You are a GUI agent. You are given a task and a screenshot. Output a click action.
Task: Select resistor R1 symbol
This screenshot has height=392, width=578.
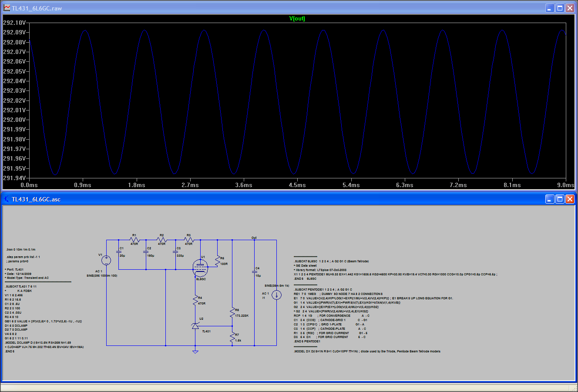tap(134, 240)
